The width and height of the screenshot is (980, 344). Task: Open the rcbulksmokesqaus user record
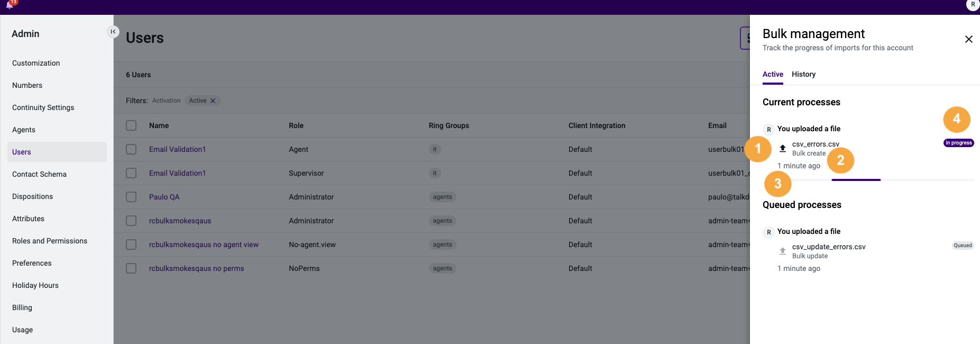pos(180,221)
